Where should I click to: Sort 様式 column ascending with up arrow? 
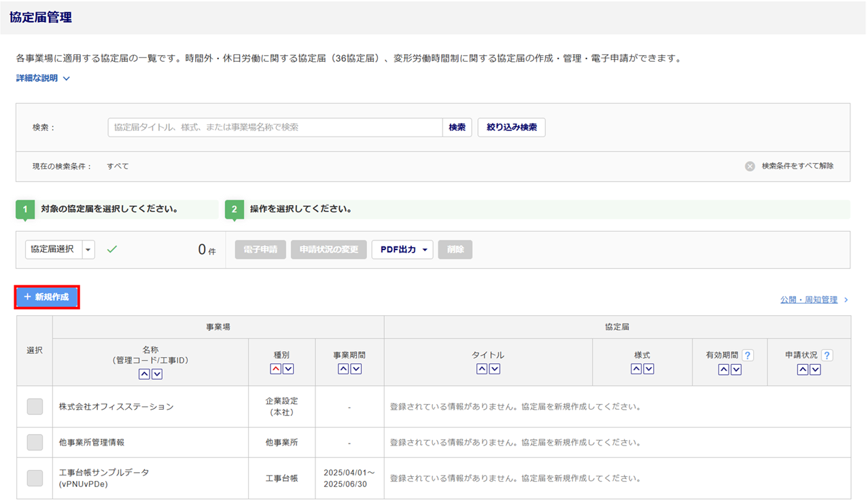(x=636, y=369)
